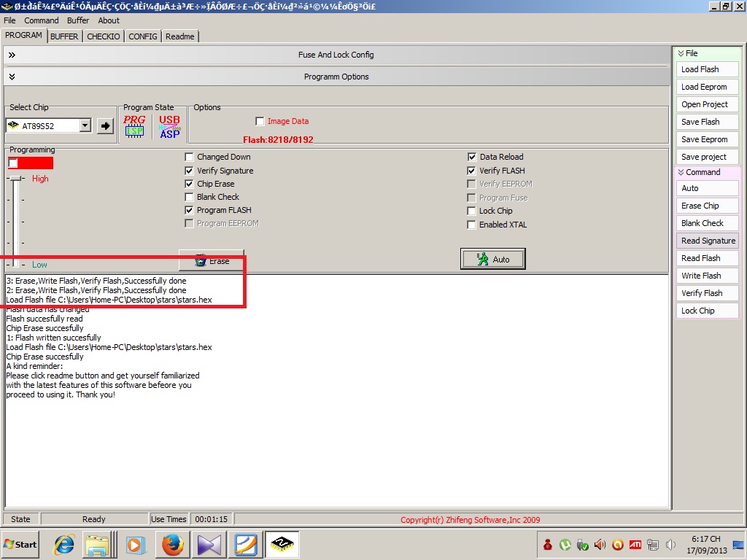The height and width of the screenshot is (560, 747).
Task: Collapse the File sidebar group
Action: pos(681,53)
